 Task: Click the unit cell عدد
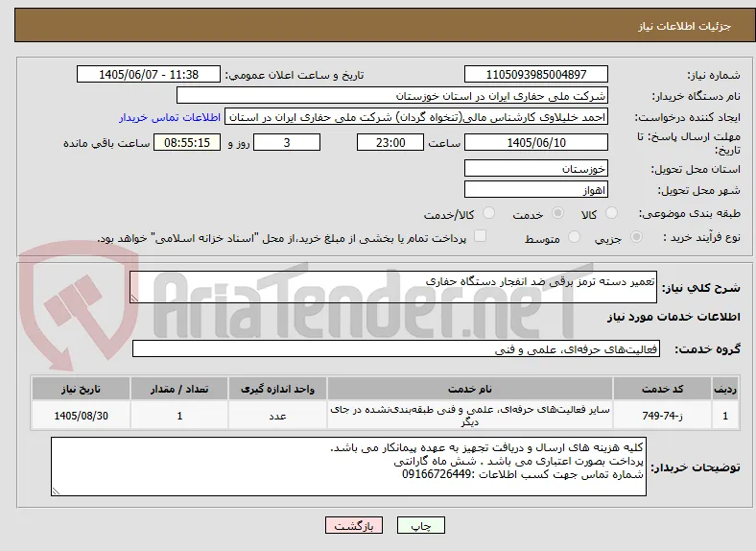[x=277, y=415]
